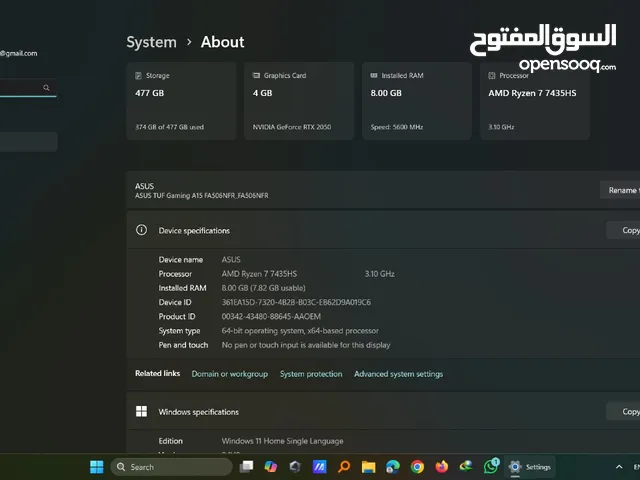Click the search magnifier in settings search box
This screenshot has width=640, height=480.
point(46,87)
